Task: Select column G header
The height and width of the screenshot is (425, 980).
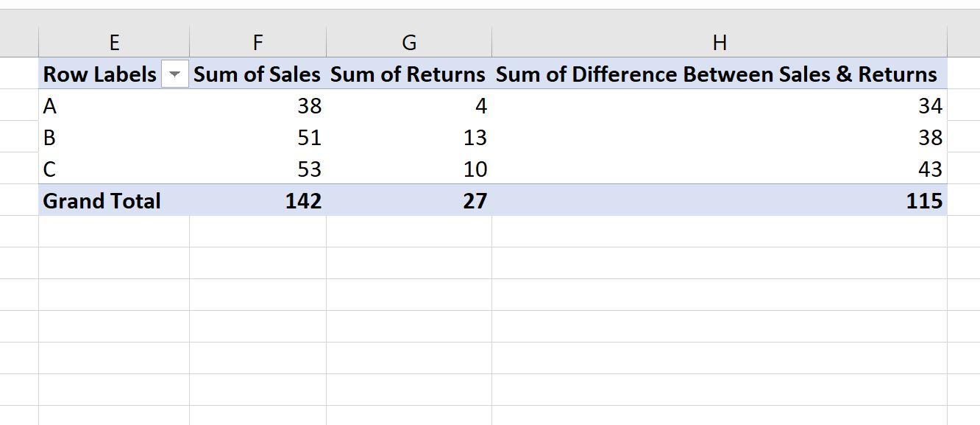Action: pos(409,43)
